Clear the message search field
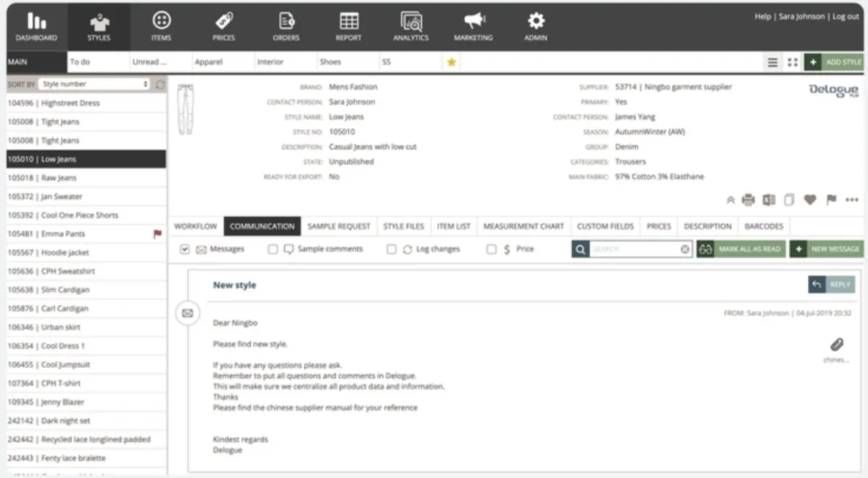This screenshot has width=868, height=478. pyautogui.click(x=685, y=249)
